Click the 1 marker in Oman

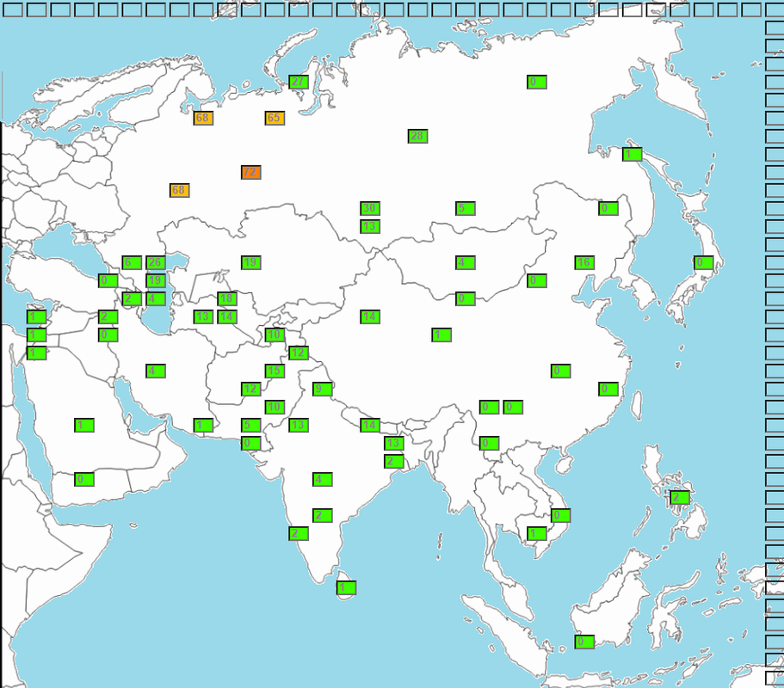tap(203, 425)
